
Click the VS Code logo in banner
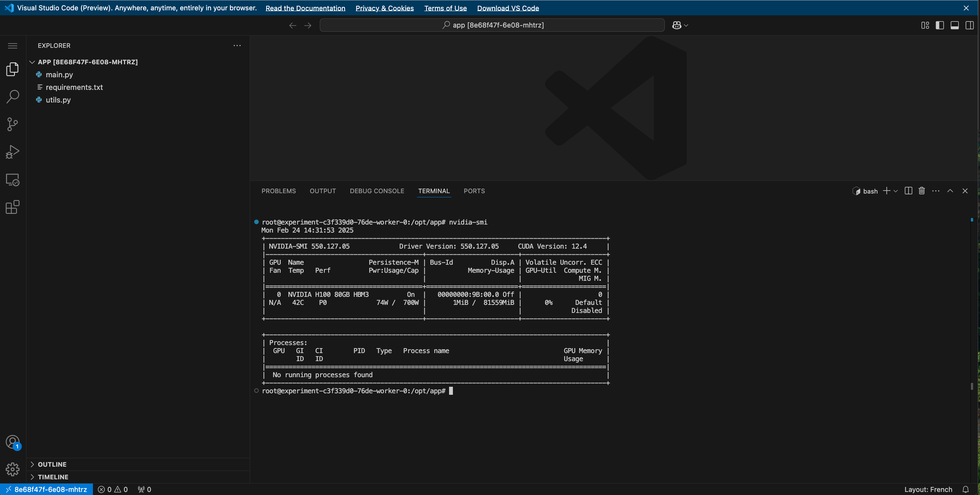(9, 8)
